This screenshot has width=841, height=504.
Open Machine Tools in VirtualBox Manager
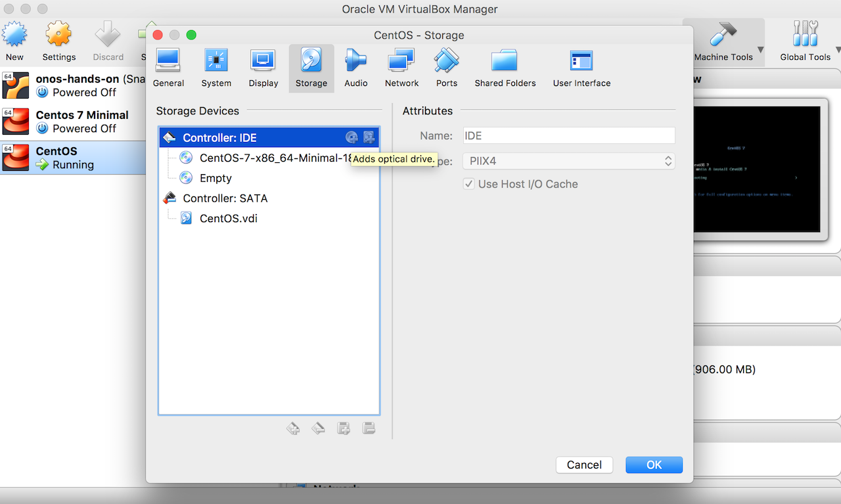click(x=723, y=41)
